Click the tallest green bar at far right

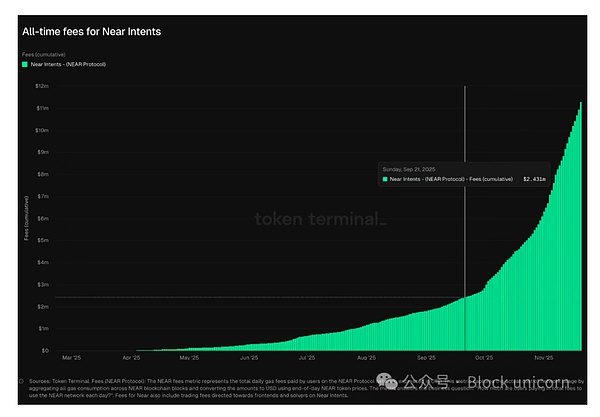[x=580, y=230]
